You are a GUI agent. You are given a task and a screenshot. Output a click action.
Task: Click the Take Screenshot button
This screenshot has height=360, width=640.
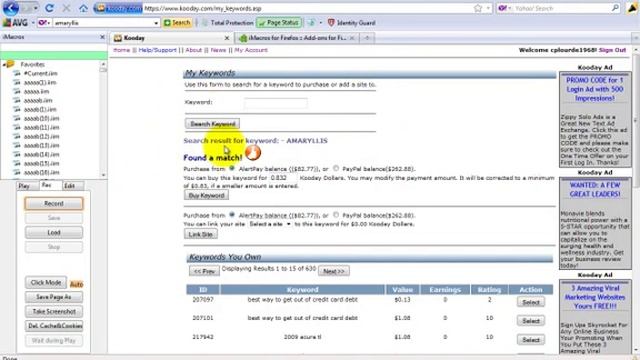pos(54,311)
